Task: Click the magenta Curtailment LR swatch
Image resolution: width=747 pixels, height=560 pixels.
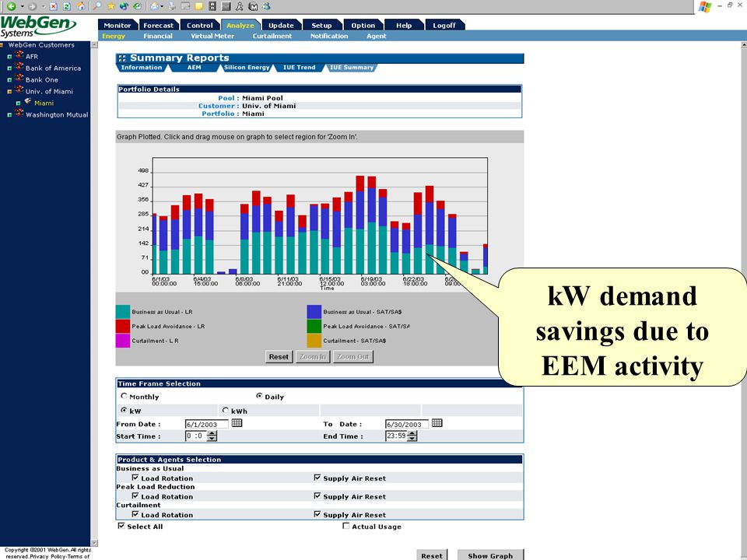Action: (x=123, y=341)
